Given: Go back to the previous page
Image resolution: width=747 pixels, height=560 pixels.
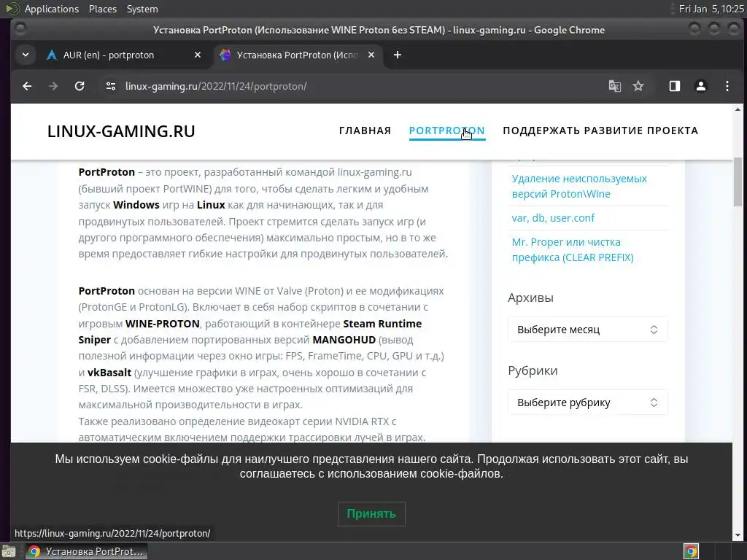Looking at the screenshot, I should coord(27,86).
